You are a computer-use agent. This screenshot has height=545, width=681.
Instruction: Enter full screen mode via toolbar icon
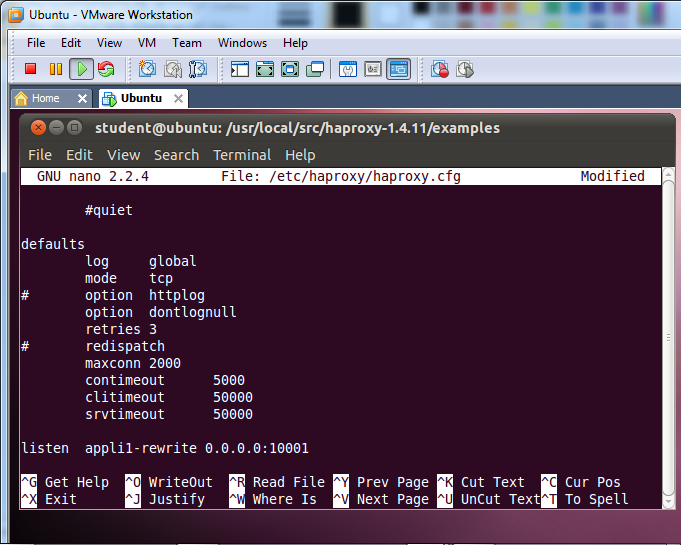(290, 69)
